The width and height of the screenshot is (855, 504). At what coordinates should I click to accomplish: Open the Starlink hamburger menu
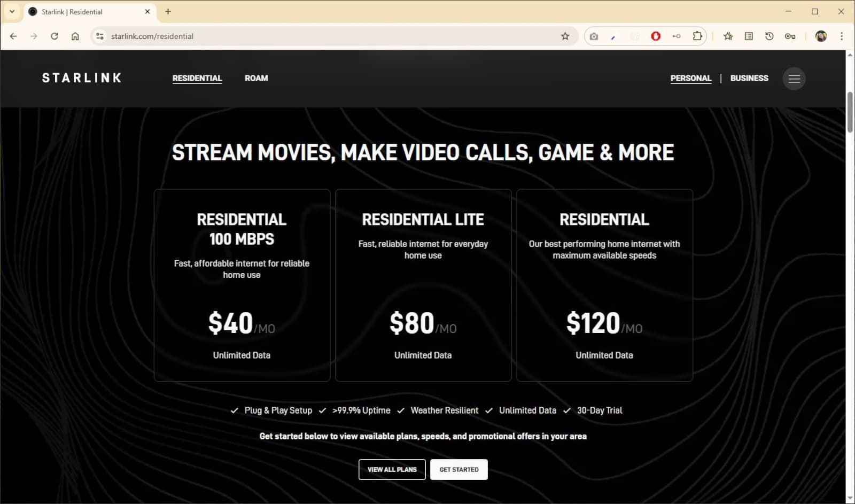(794, 79)
